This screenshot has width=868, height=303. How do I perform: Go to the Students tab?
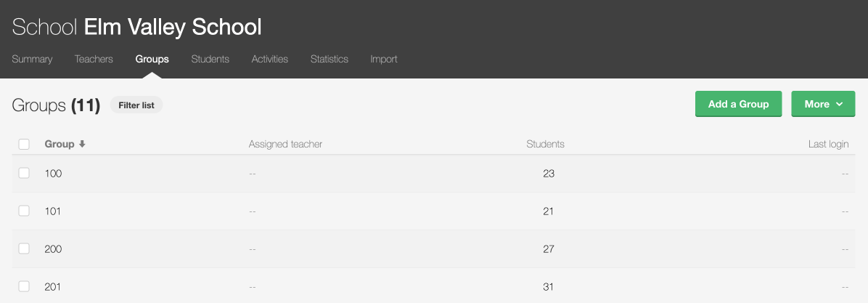click(x=210, y=59)
